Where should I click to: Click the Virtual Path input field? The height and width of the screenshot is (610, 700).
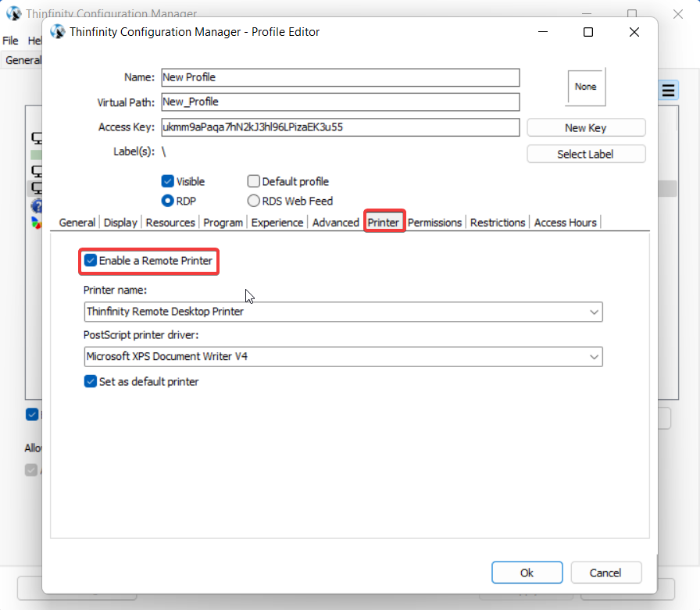pos(340,102)
